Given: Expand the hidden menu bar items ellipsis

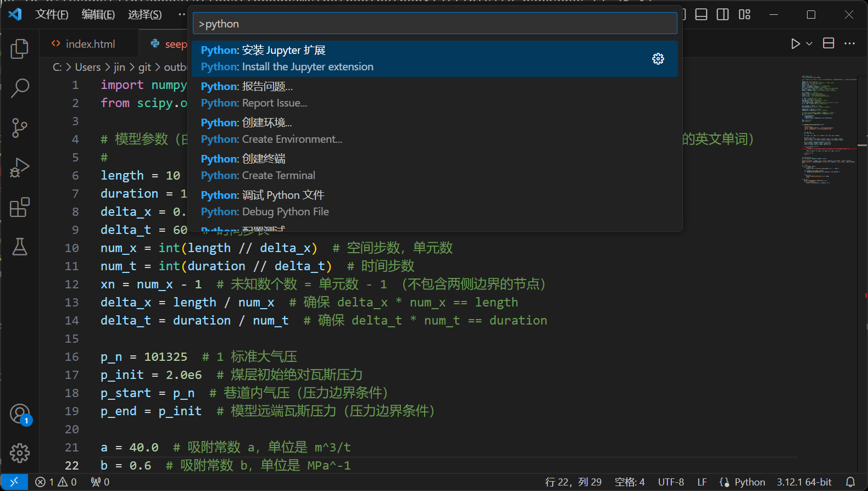Looking at the screenshot, I should 181,15.
